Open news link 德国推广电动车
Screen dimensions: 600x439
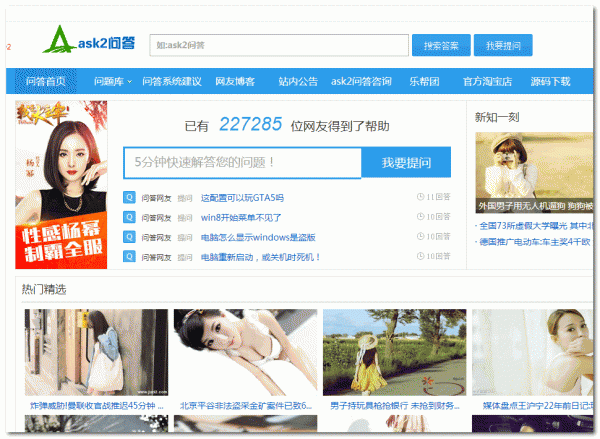click(535, 242)
